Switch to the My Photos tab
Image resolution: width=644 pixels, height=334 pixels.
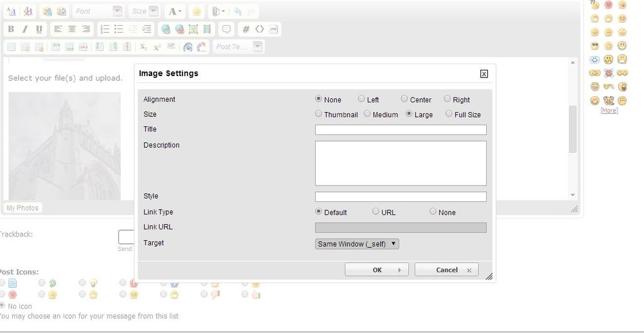coord(23,208)
